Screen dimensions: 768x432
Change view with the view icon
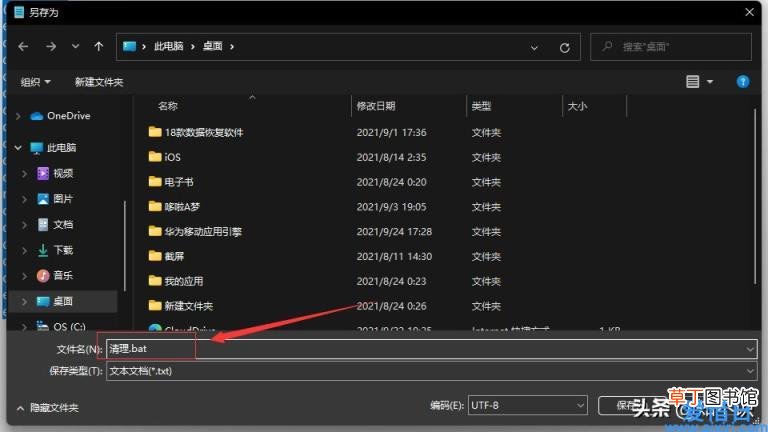click(693, 82)
